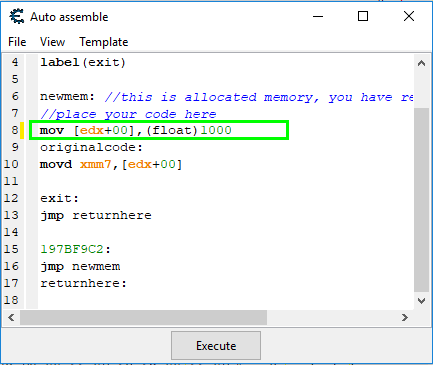Click the vertical scrollbar up arrow
The width and height of the screenshot is (433, 365).
[421, 63]
